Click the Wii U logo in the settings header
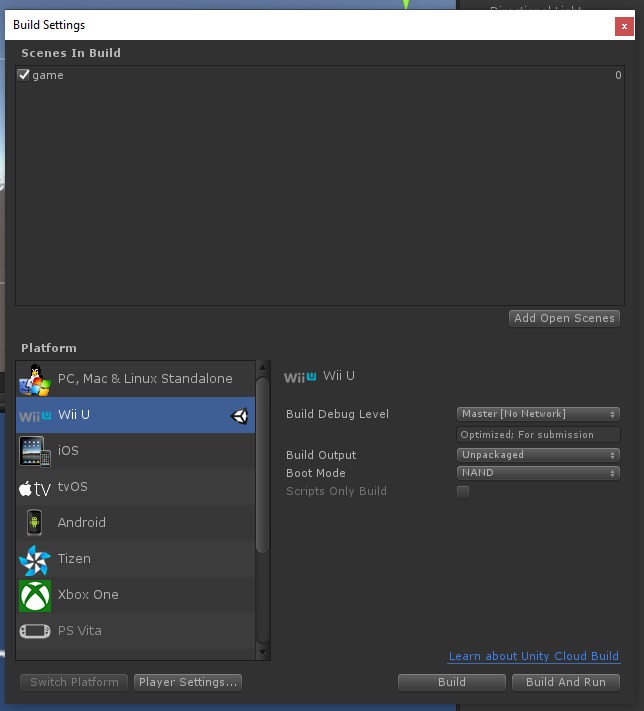Viewport: 644px width, 711px height. (x=300, y=377)
